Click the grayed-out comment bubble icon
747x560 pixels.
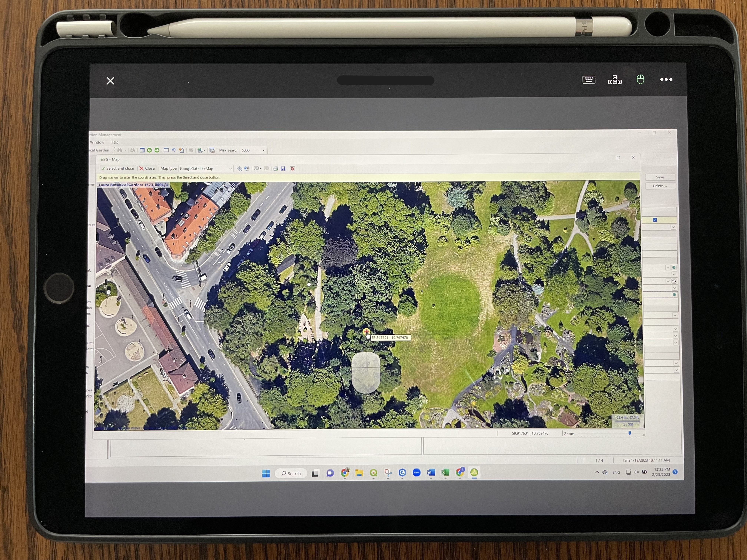click(x=266, y=169)
